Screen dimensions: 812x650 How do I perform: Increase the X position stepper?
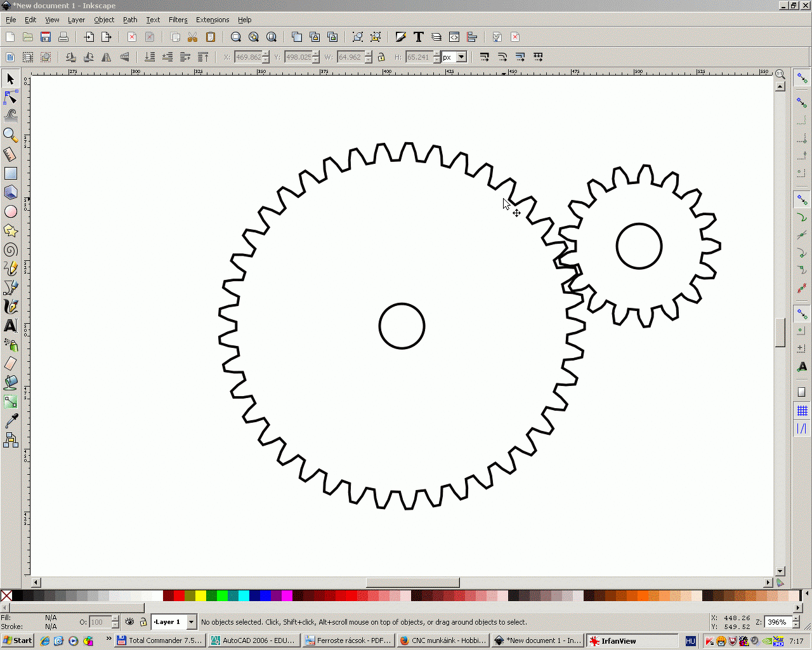(x=266, y=54)
